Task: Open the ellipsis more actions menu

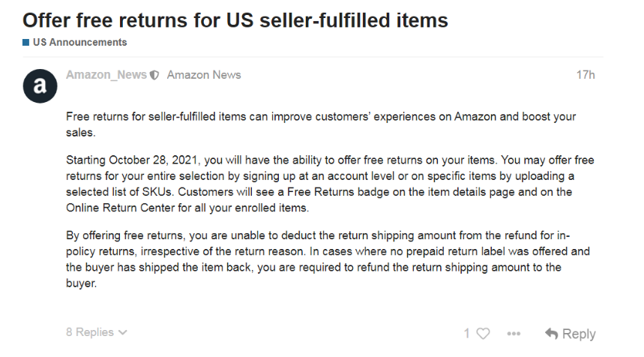Action: point(514,334)
